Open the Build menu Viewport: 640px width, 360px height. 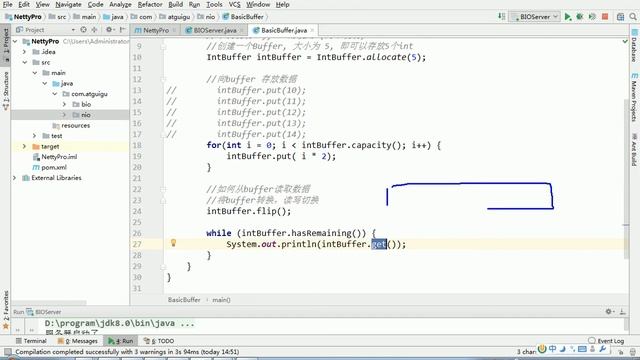click(x=176, y=4)
